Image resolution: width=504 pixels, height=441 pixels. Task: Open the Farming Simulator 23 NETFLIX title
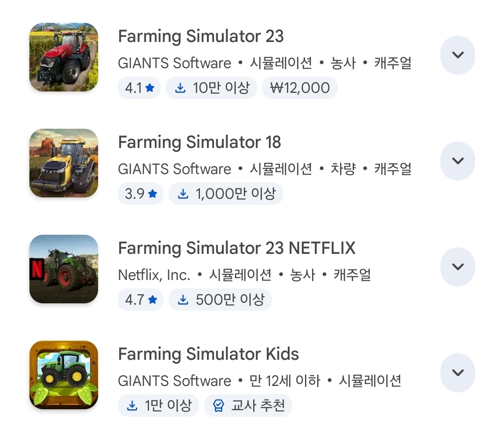237,248
